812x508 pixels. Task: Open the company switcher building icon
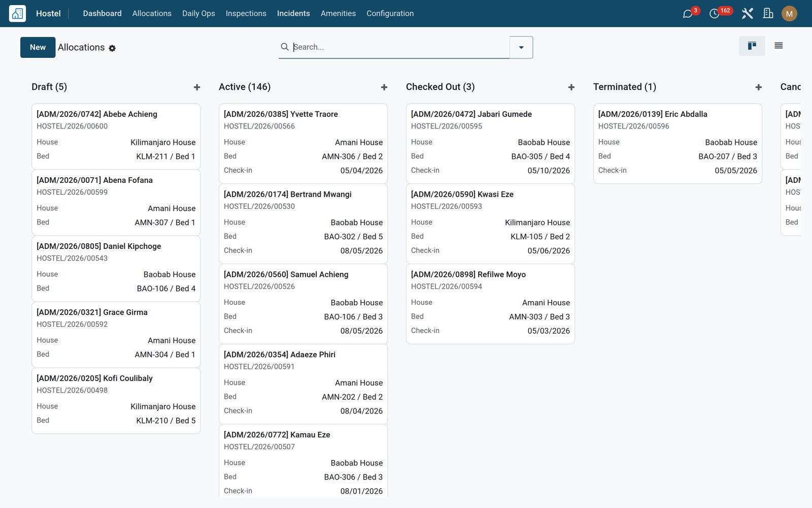[768, 14]
